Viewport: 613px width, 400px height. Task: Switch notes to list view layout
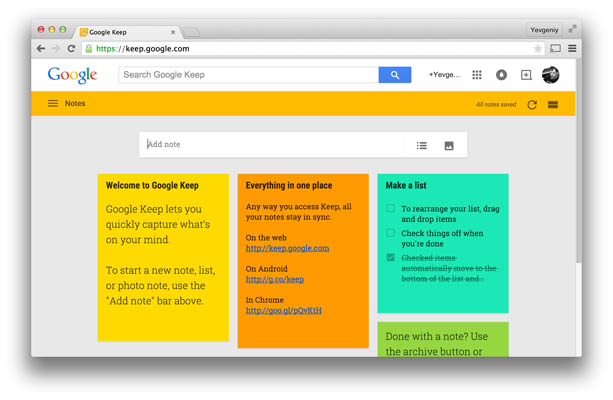coord(553,104)
